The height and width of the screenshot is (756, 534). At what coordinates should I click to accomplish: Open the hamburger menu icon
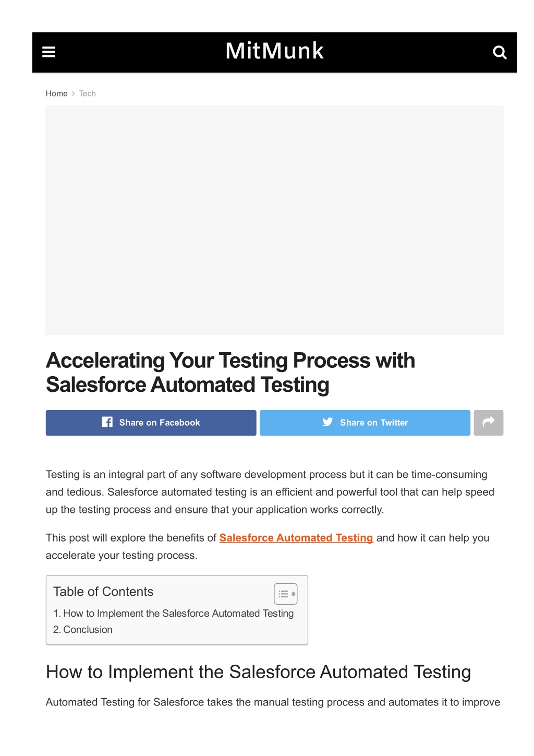(48, 52)
